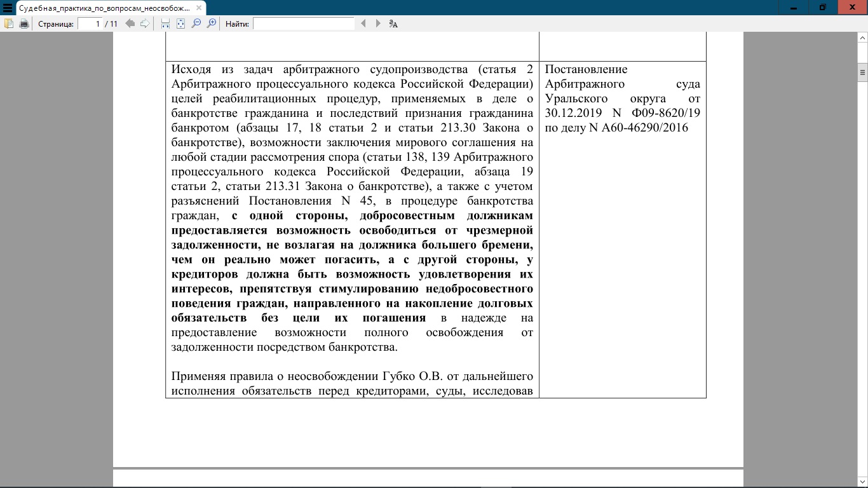Screen dimensions: 868x488
Task: Zoom in with the magnifier plus icon
Action: point(212,24)
